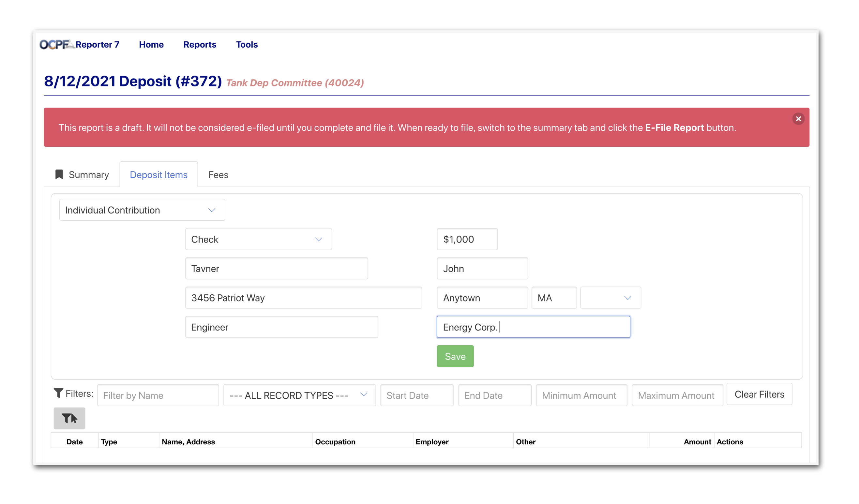Open the empty dropdown next to MA
859x504 pixels.
point(610,298)
